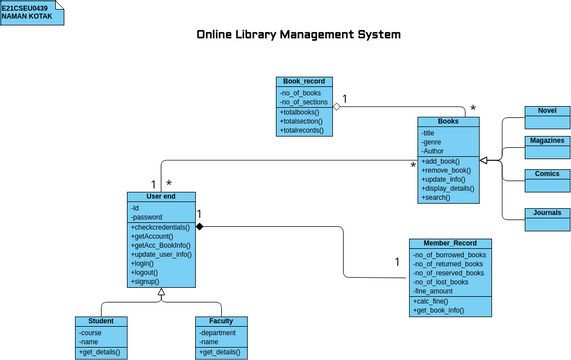
Task: Select the +totalbooks() method
Action: [299, 112]
